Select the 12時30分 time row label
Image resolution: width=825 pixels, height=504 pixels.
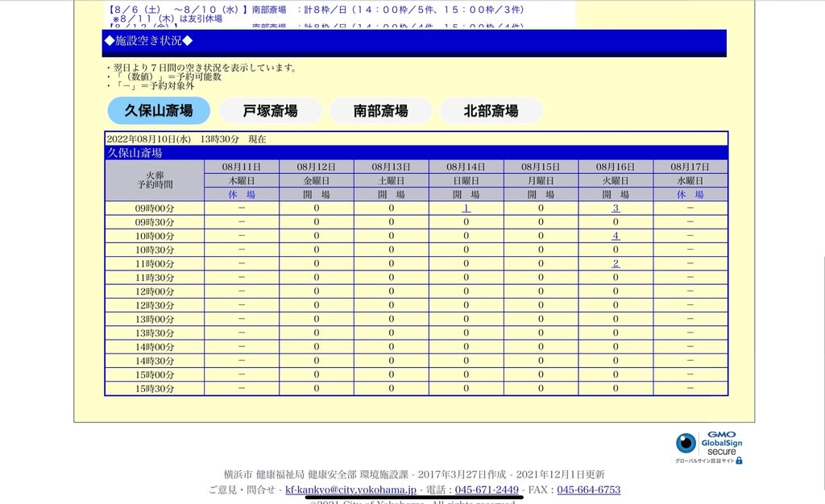[155, 305]
